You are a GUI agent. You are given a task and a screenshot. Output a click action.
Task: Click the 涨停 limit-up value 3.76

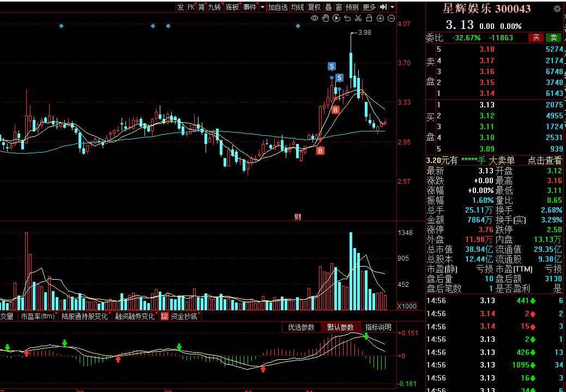(486, 230)
